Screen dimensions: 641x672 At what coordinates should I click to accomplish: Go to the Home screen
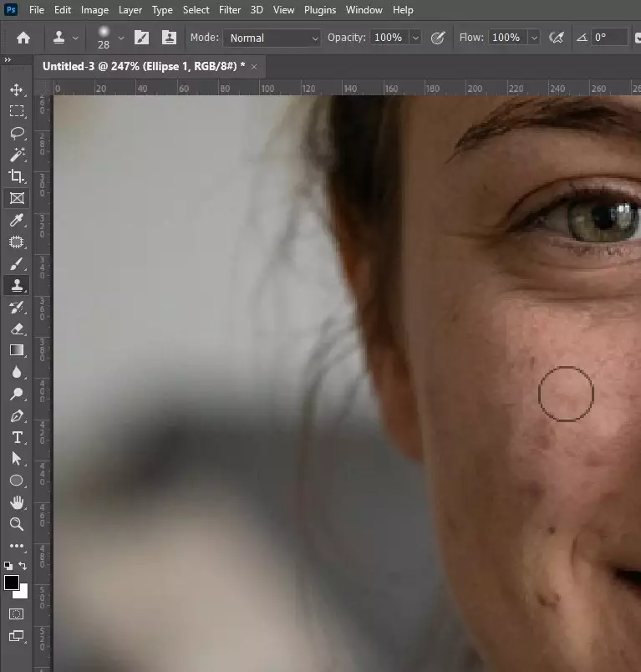tap(23, 38)
